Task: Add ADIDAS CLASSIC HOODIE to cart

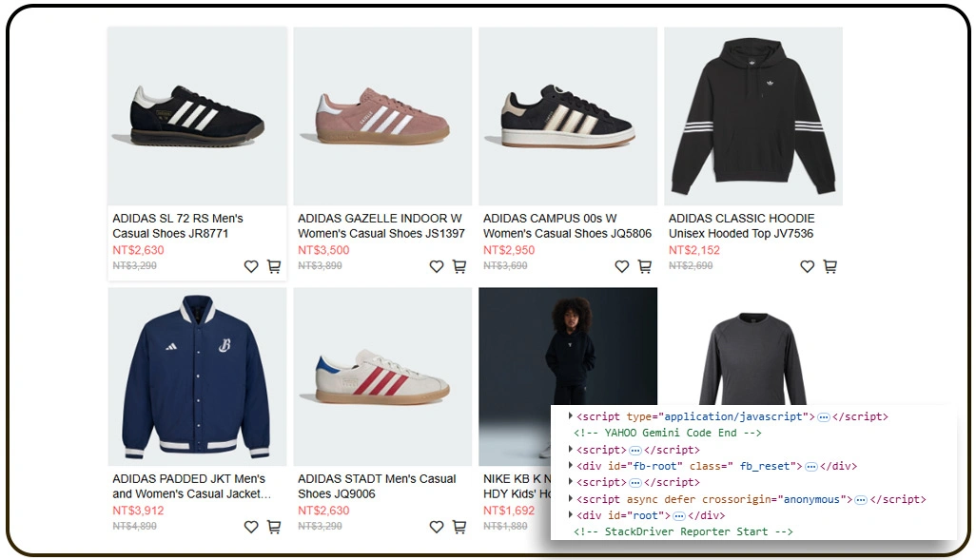Action: pos(830,267)
